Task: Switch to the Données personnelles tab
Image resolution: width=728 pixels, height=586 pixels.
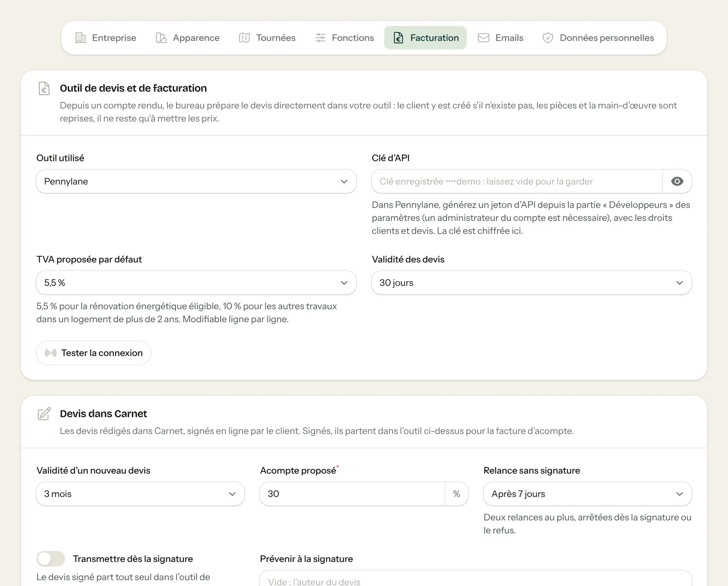Action: [x=598, y=38]
